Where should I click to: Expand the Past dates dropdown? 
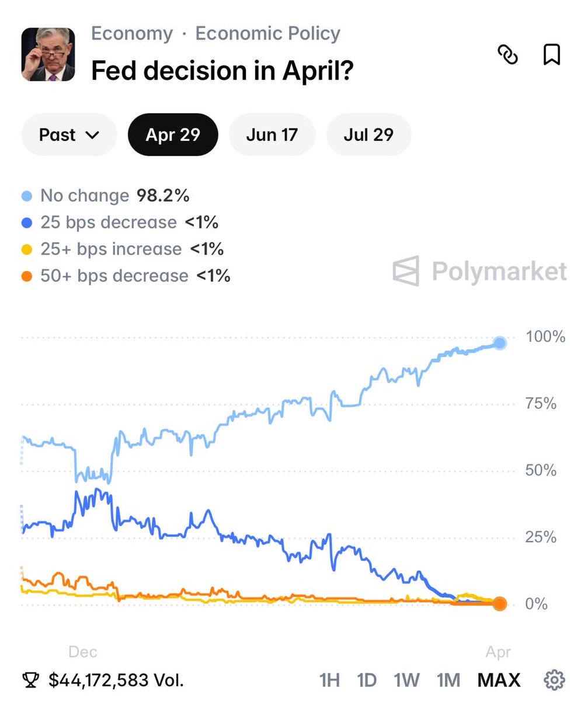pos(69,135)
